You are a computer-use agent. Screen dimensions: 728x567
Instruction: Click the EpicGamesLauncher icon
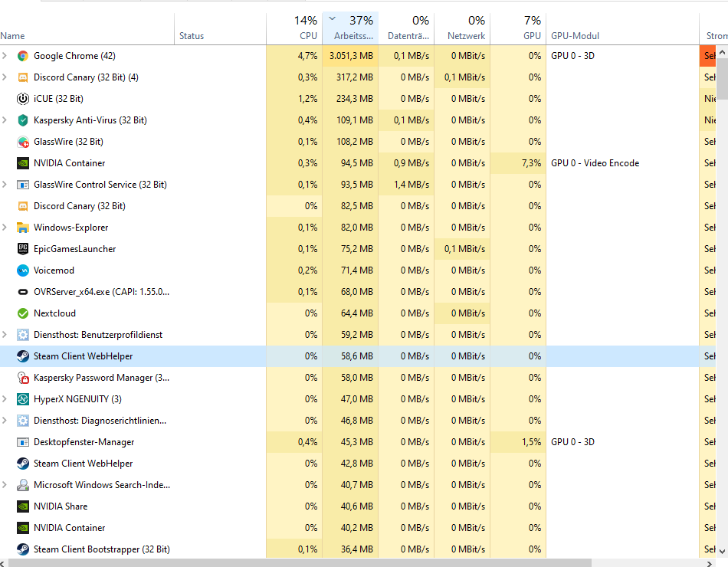[23, 249]
